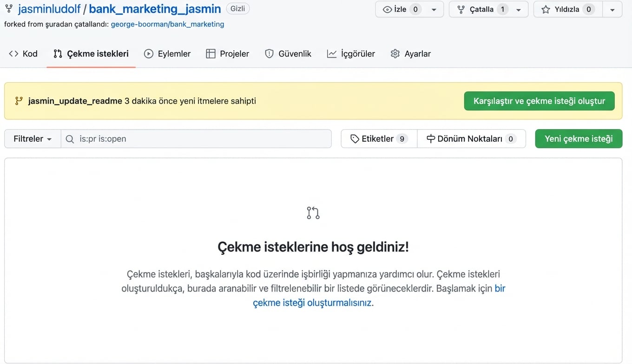Click the play icon on the Eylemler tab
Image resolution: width=632 pixels, height=364 pixels.
point(148,53)
